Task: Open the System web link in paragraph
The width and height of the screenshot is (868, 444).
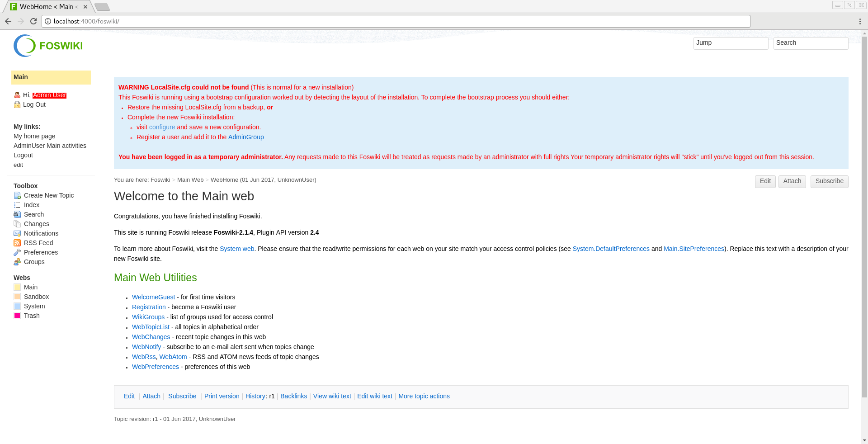Action: click(237, 249)
